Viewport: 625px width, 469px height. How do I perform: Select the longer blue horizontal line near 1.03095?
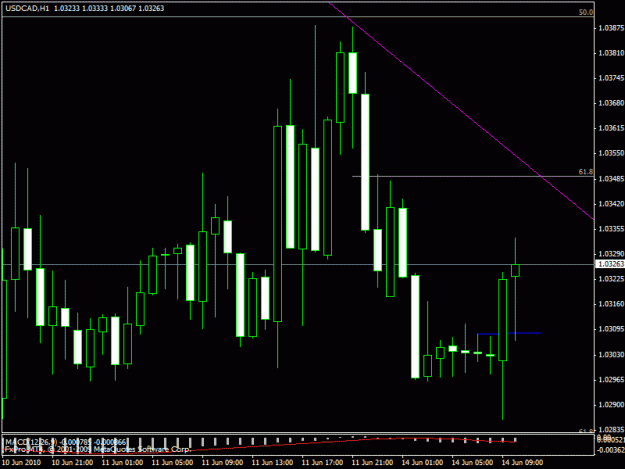point(525,333)
